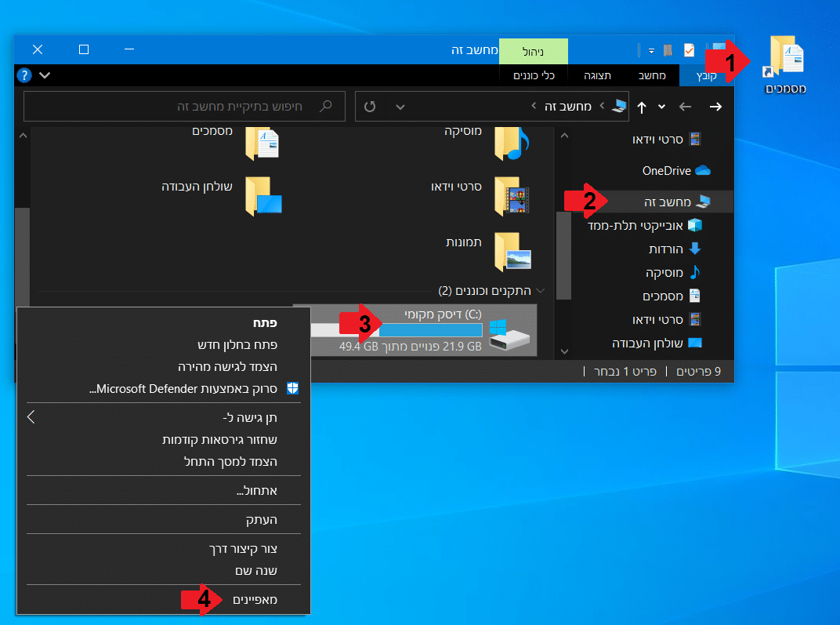Open the תצוגה ribbon tab
840x625 pixels.
tap(597, 75)
